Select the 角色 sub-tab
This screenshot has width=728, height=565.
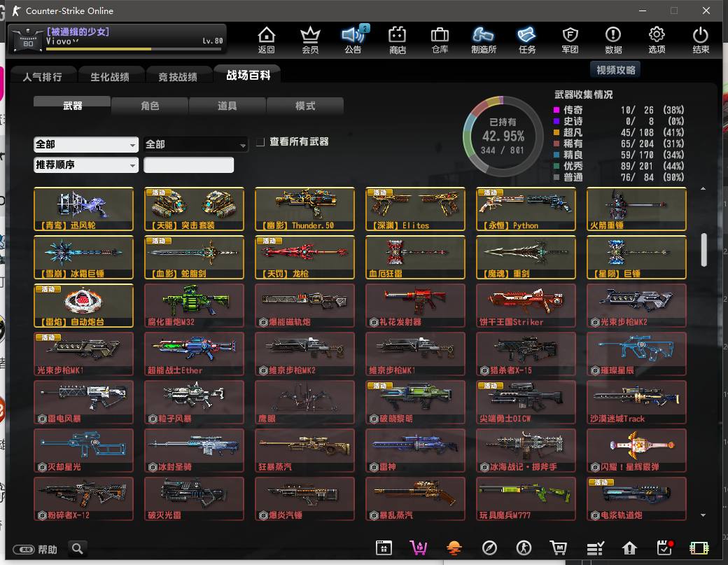click(x=150, y=106)
